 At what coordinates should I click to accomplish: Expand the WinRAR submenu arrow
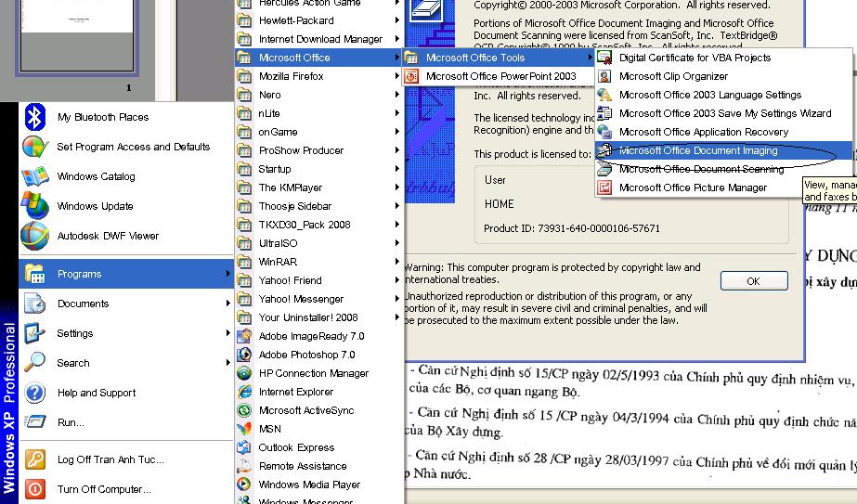pyautogui.click(x=397, y=262)
